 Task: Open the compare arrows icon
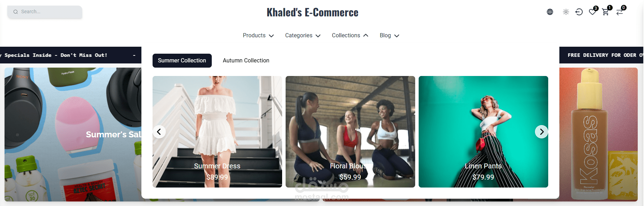[x=620, y=12]
